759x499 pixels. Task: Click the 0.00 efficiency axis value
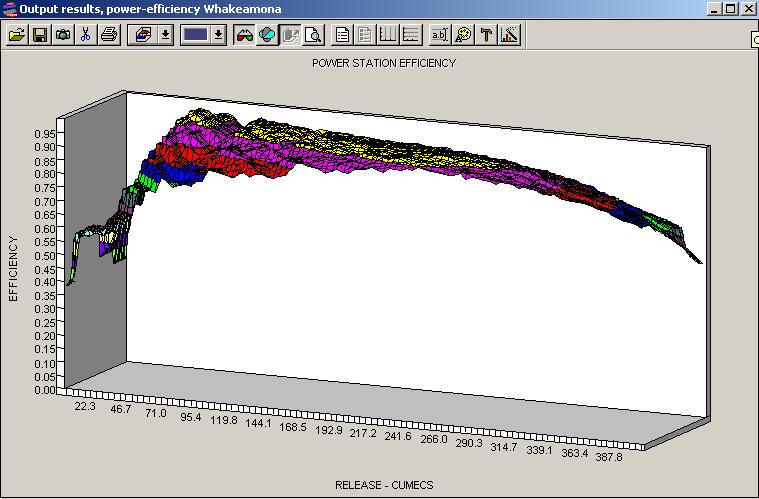45,390
